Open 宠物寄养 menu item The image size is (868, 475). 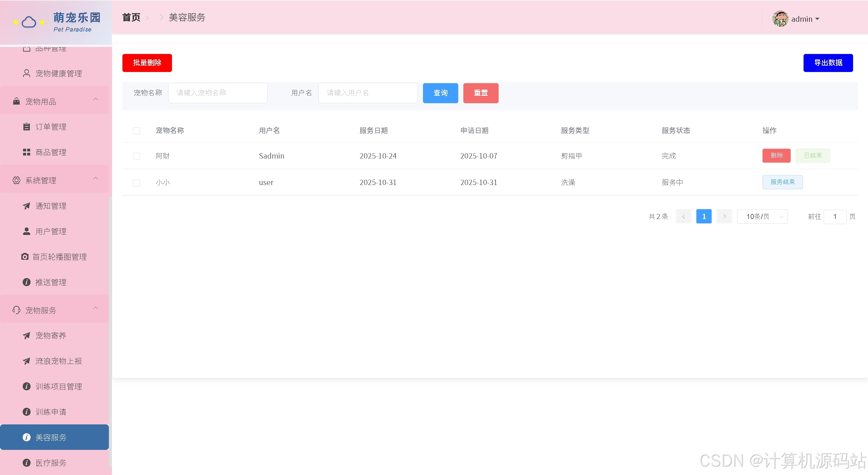(x=54, y=335)
